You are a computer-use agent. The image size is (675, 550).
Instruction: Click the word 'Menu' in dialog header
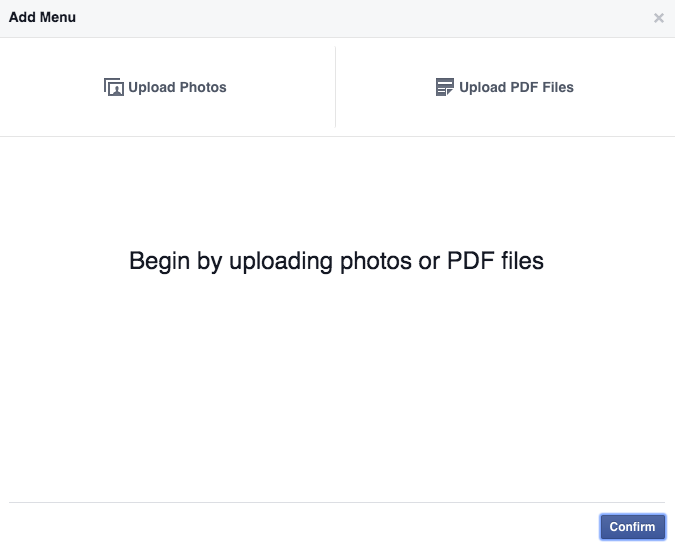(x=58, y=17)
